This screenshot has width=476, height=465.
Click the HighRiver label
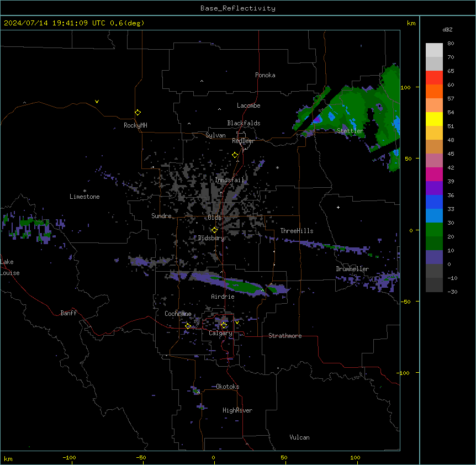(x=237, y=410)
